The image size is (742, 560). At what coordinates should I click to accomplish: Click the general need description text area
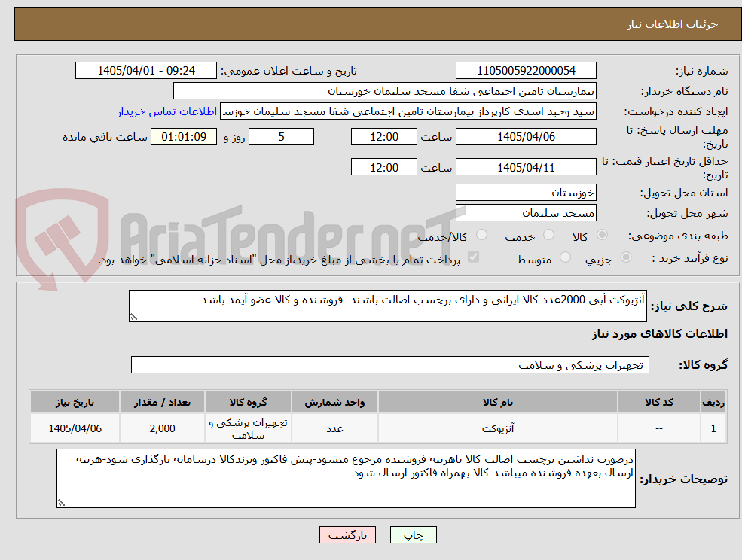(387, 306)
